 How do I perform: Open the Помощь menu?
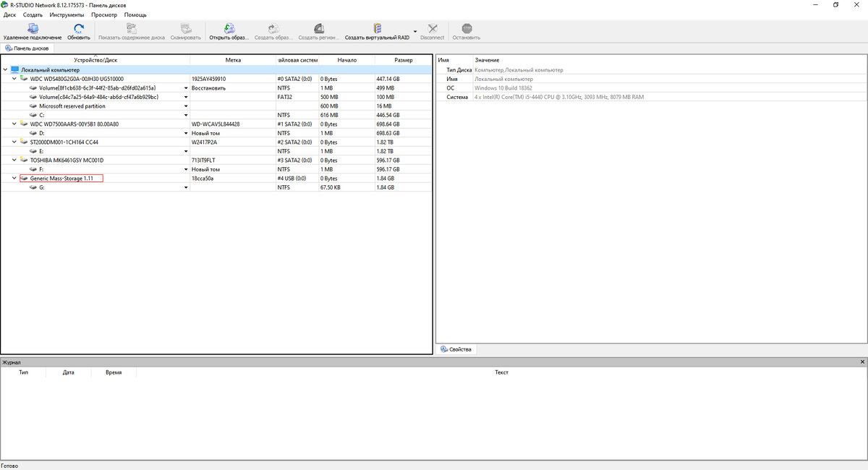coord(135,14)
